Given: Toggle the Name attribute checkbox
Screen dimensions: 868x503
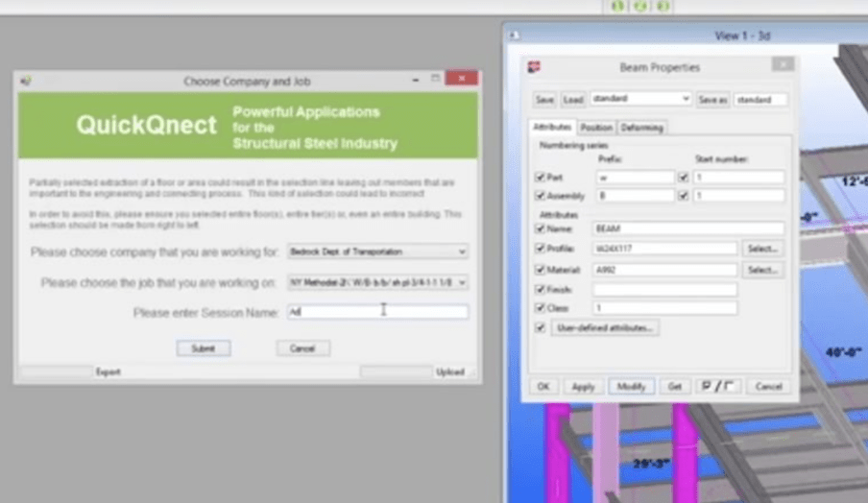Looking at the screenshot, I should (540, 228).
